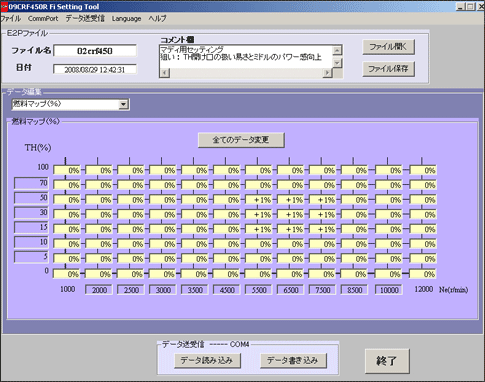Click comment box scroll down arrow
485x382 pixels.
click(337, 63)
